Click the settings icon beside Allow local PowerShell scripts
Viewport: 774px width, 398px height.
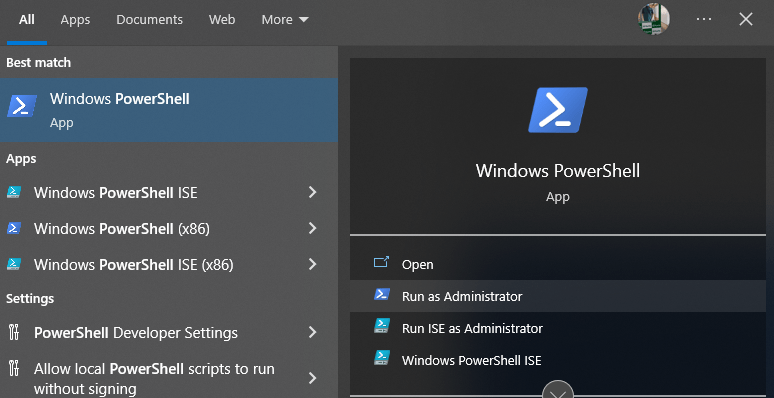(14, 368)
